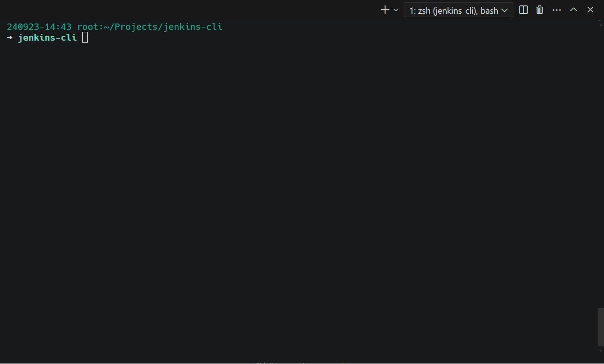This screenshot has height=364, width=604.
Task: Click the path root:~/Projects/jenkins-cli
Action: pos(149,26)
